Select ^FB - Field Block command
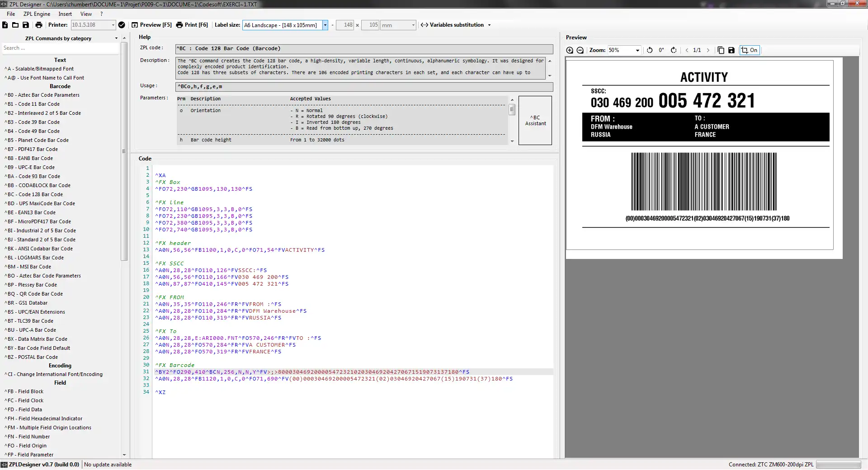Image resolution: width=868 pixels, height=470 pixels. (x=24, y=391)
